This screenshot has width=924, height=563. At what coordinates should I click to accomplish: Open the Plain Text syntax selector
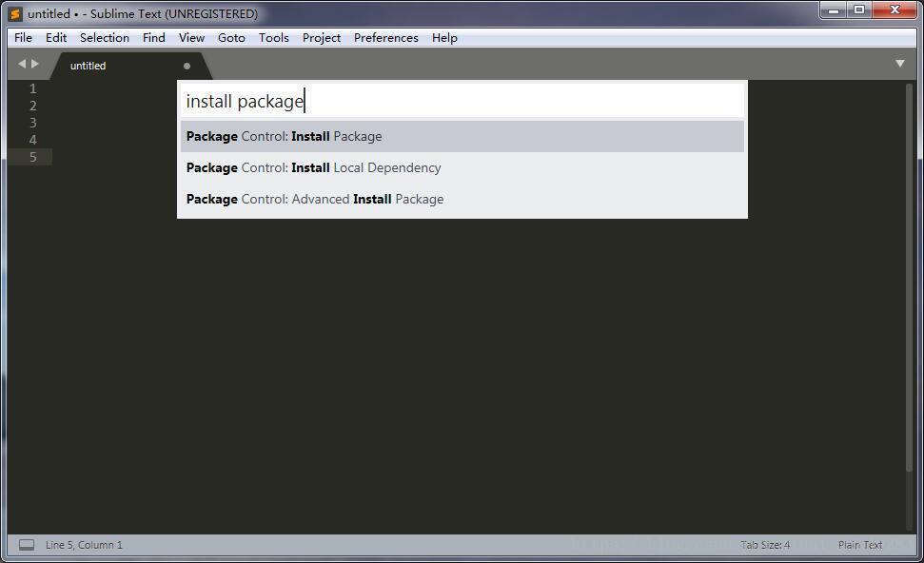point(860,545)
